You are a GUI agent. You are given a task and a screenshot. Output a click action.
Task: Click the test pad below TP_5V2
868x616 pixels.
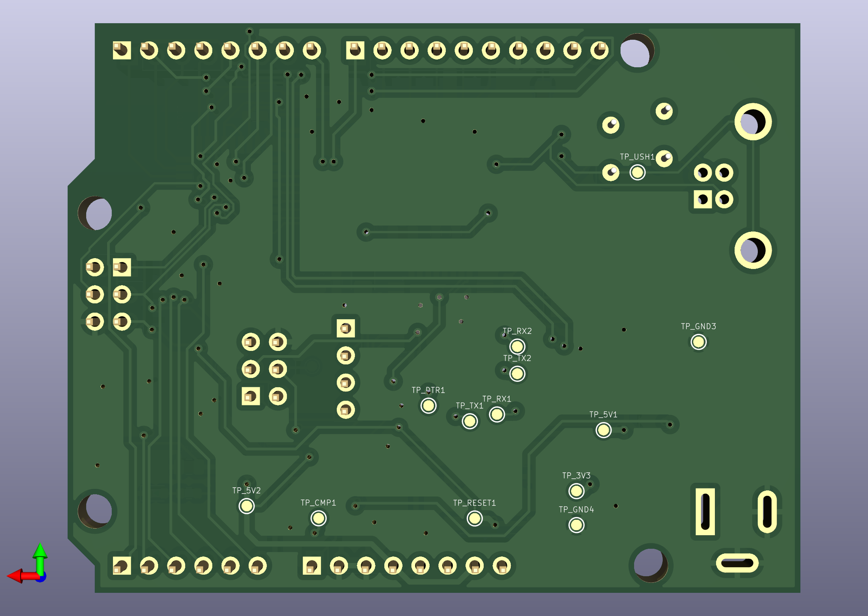coord(247,506)
